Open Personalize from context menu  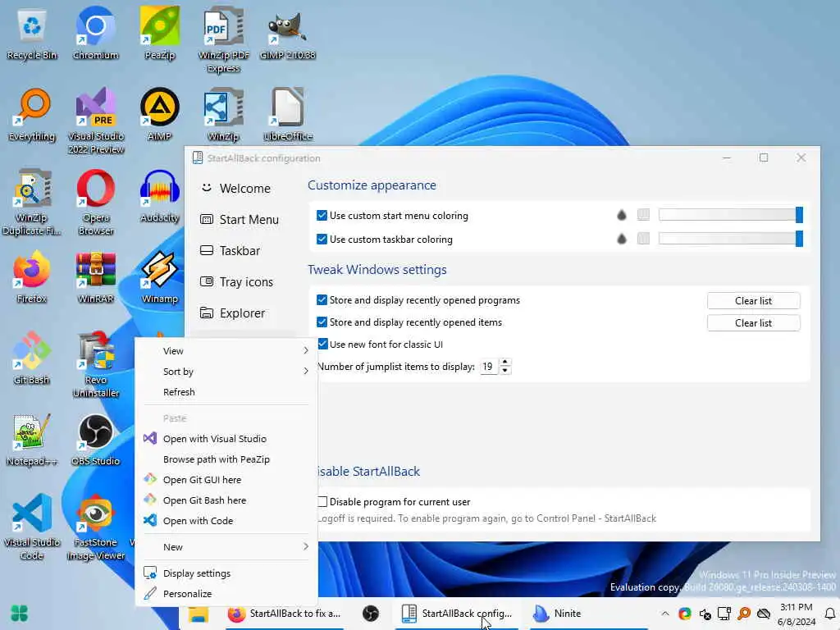[226, 594]
